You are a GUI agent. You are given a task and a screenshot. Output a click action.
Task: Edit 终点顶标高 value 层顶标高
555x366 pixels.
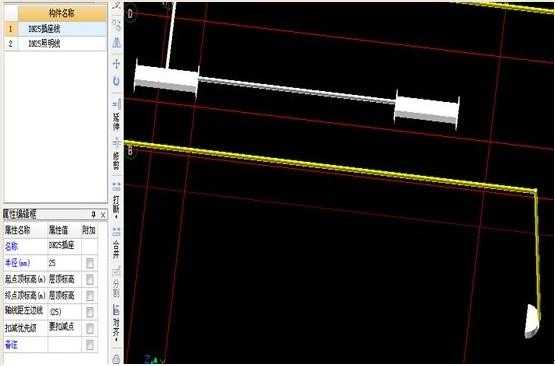64,295
